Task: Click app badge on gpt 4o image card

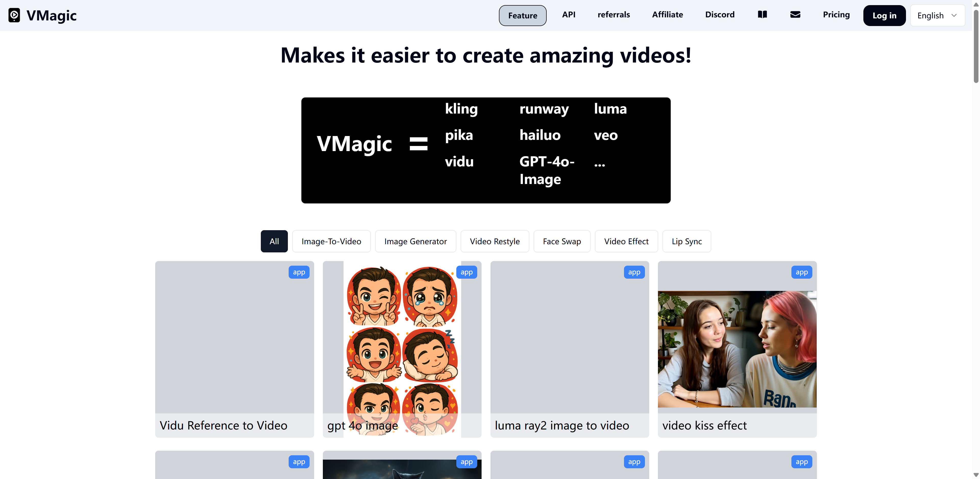Action: coord(467,272)
